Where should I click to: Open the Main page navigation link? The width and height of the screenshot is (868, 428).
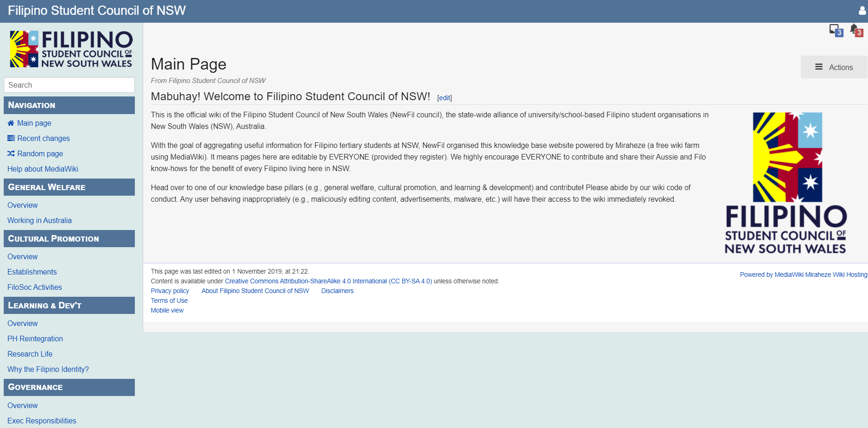(34, 123)
